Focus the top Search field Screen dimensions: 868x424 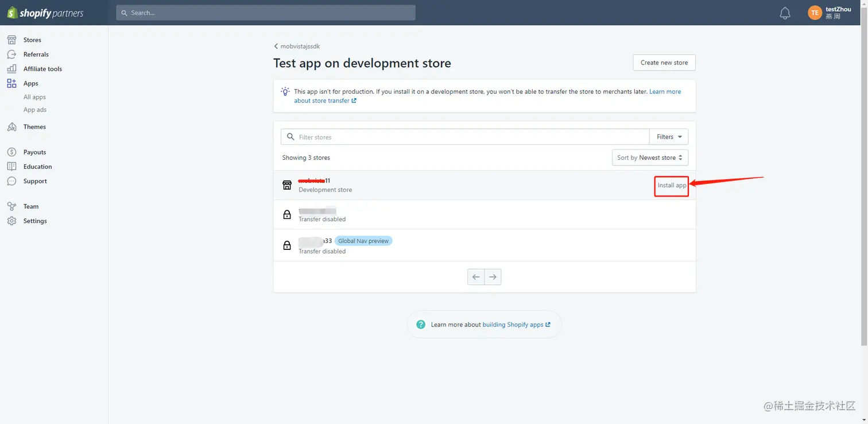(266, 13)
